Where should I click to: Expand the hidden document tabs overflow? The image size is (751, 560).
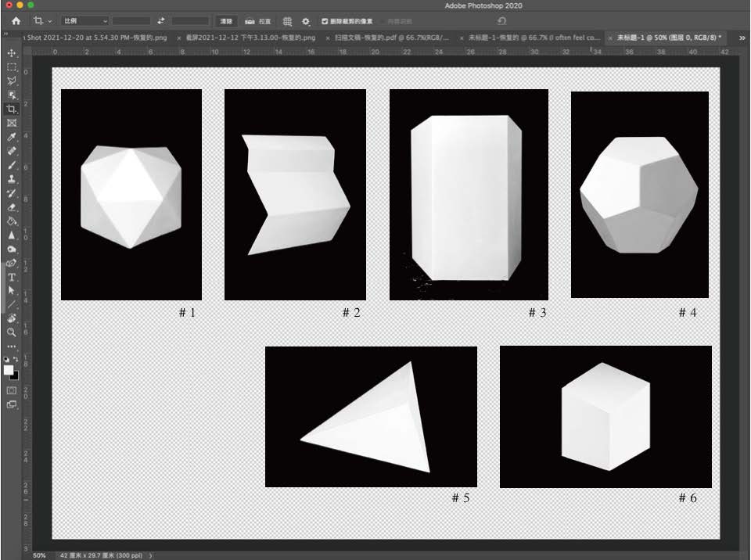(x=742, y=37)
